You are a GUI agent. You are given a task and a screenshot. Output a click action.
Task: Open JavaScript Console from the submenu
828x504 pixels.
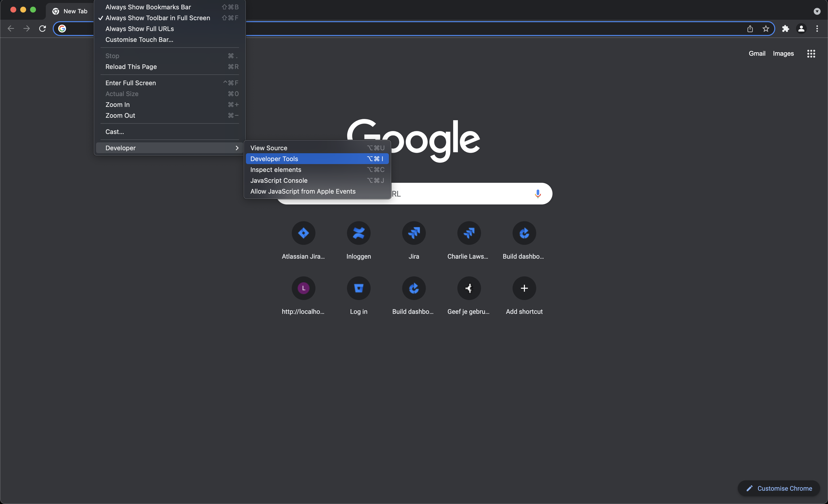pyautogui.click(x=317, y=180)
